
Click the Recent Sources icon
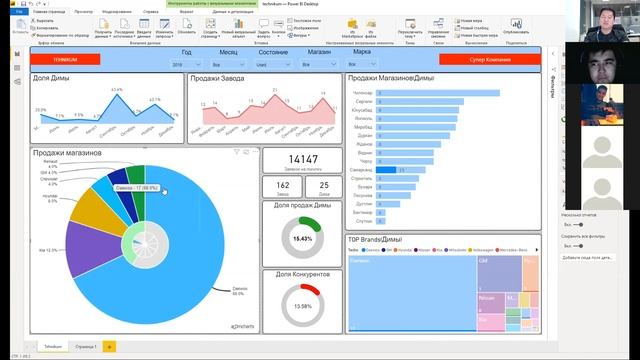pos(124,24)
